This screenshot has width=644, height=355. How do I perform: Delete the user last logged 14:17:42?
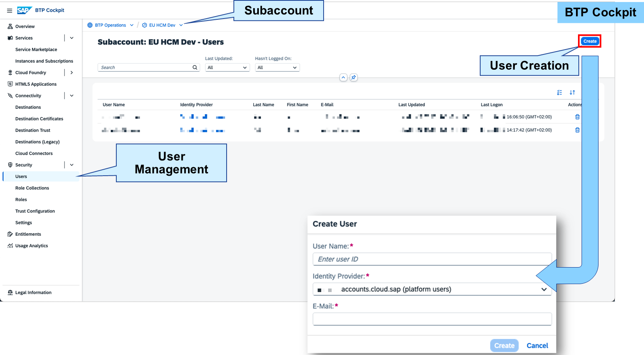point(577,130)
